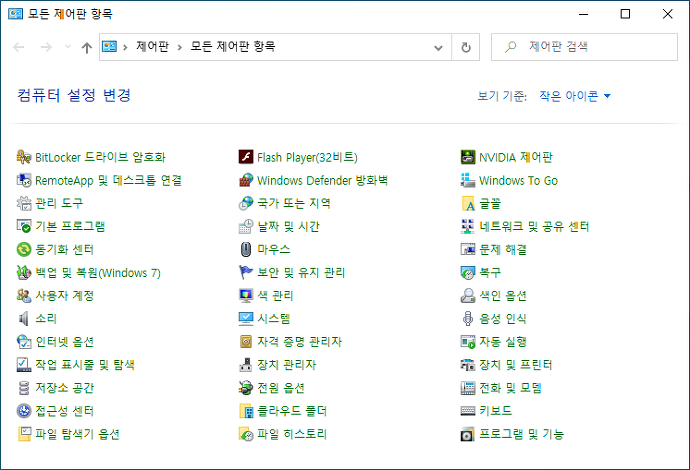Open the address bar history dropdown arrow

coord(438,47)
